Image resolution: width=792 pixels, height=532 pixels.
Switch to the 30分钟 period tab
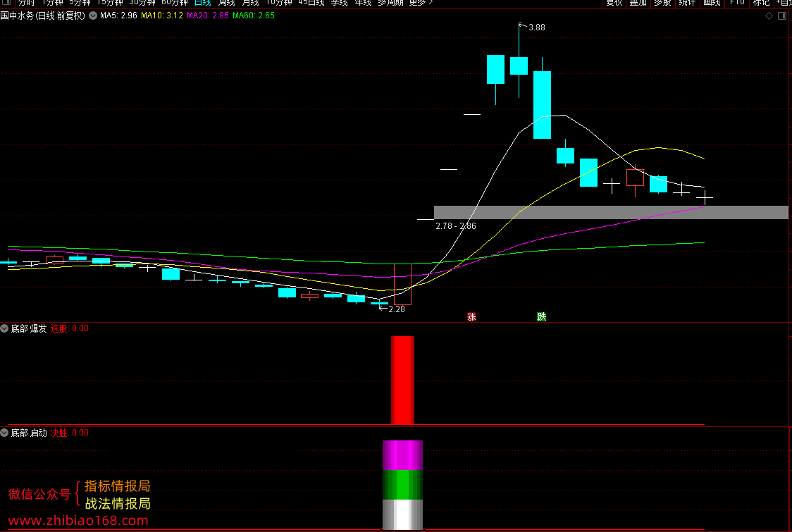[142, 3]
